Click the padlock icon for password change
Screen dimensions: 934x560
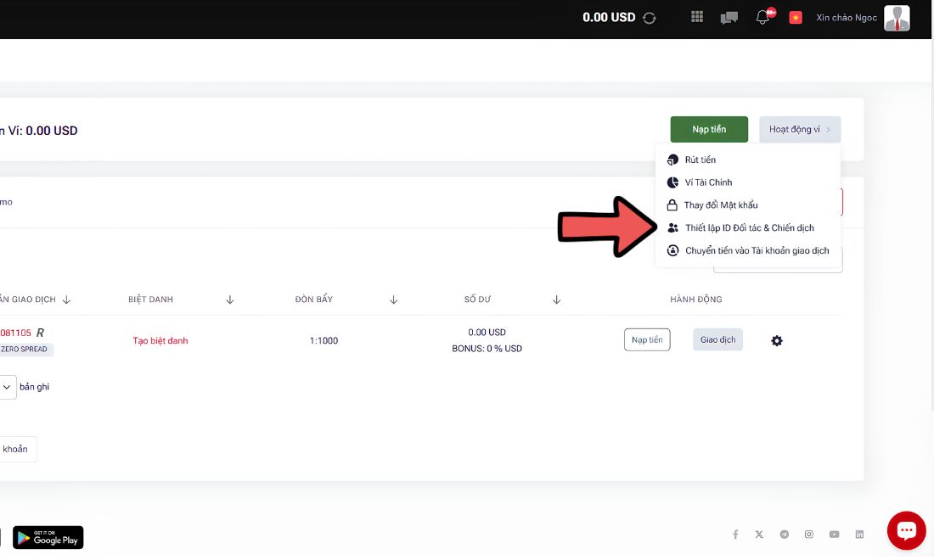[672, 204]
